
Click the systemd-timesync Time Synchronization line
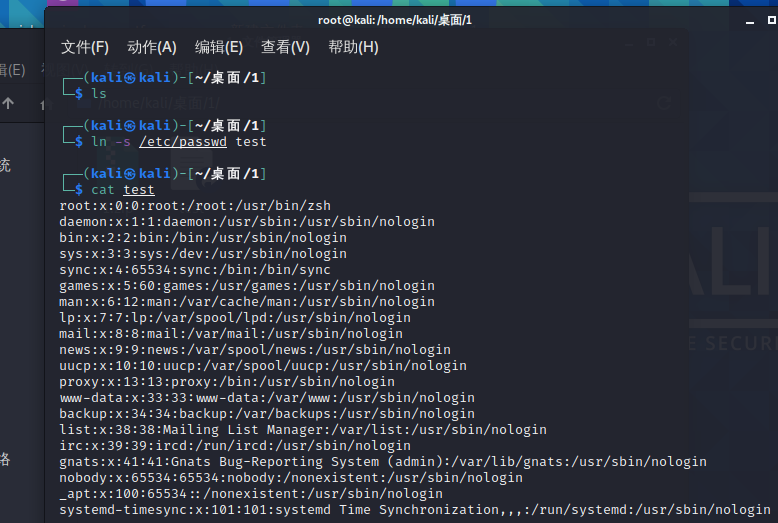[x=415, y=510]
